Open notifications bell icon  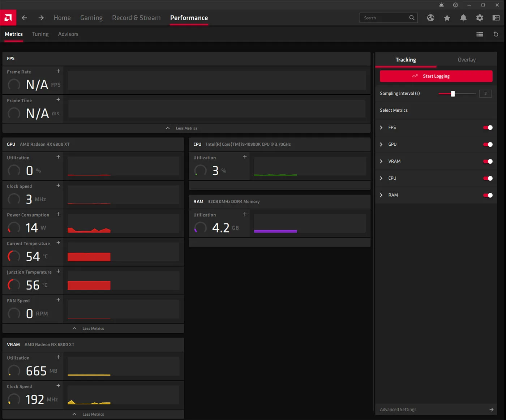click(463, 18)
